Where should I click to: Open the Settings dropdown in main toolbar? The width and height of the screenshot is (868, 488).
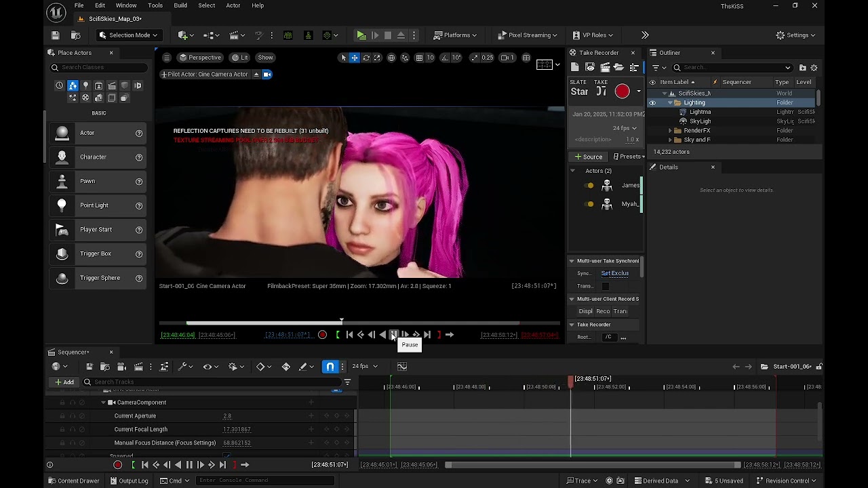click(x=796, y=35)
